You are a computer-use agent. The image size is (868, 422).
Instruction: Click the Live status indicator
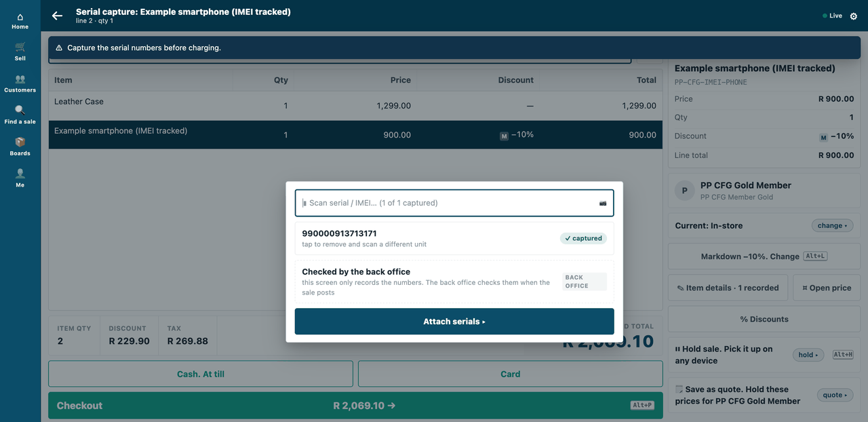pos(832,16)
